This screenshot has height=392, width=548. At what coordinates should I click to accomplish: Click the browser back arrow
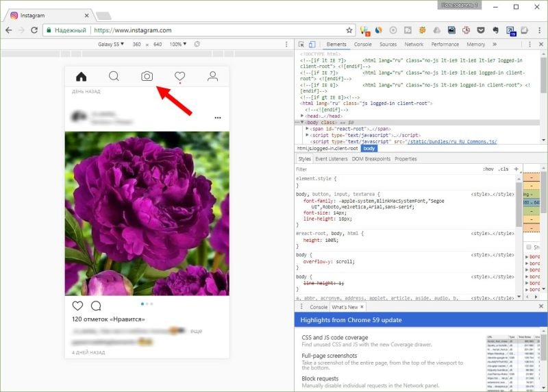[9, 30]
